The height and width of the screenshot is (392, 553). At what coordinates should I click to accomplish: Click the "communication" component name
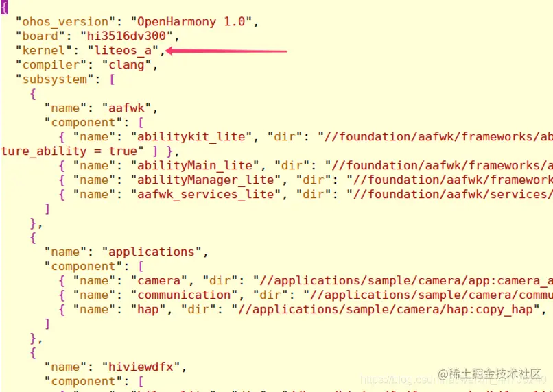point(184,295)
